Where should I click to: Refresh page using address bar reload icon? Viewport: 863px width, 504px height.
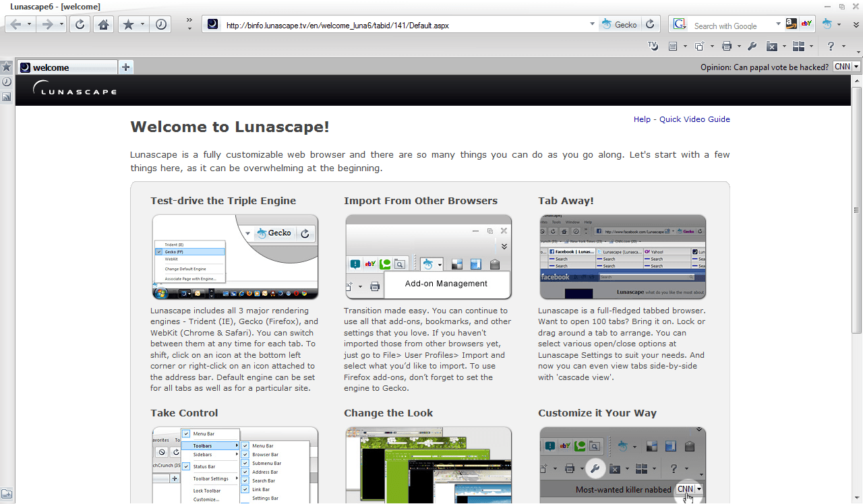[x=650, y=24]
